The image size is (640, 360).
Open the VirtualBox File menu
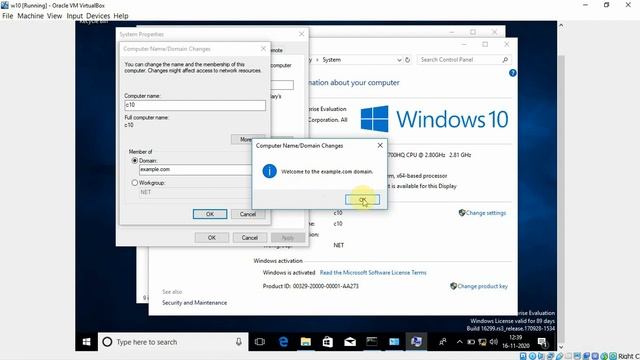pyautogui.click(x=7, y=16)
